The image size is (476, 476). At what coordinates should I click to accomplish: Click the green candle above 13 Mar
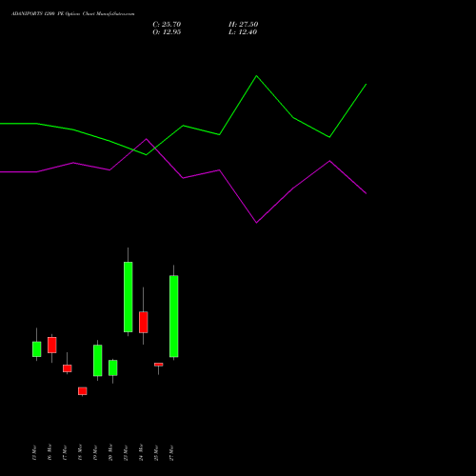(x=37, y=349)
